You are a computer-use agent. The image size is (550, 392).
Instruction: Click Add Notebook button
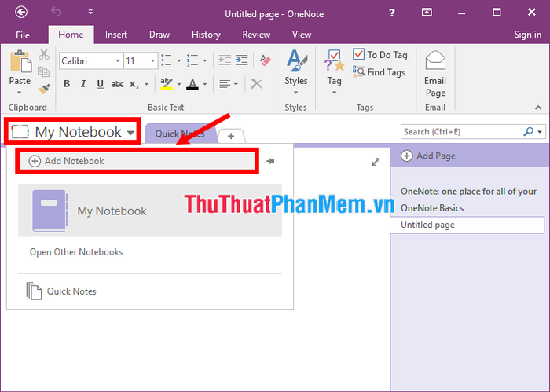(x=137, y=161)
